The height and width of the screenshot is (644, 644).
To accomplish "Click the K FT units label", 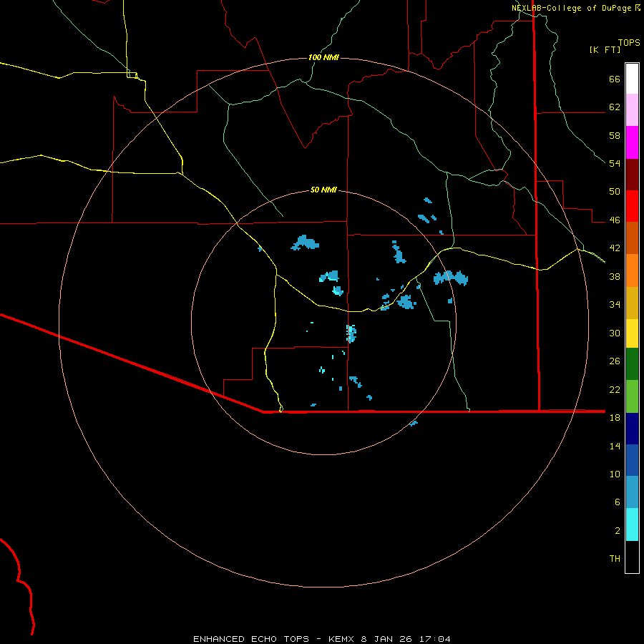I will pos(605,49).
